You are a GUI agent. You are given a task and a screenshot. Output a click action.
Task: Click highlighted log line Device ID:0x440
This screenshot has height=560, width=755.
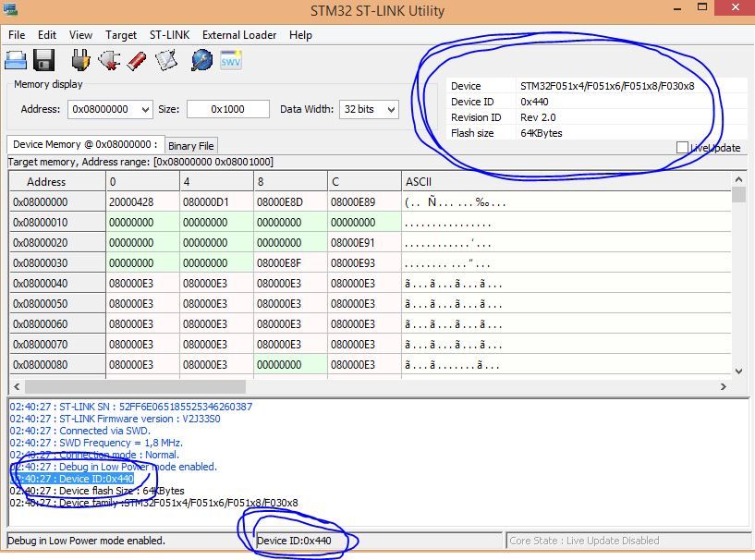click(72, 479)
